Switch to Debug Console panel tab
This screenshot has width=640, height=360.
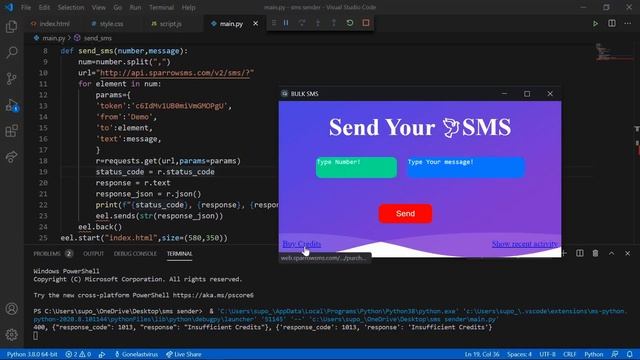click(x=135, y=253)
